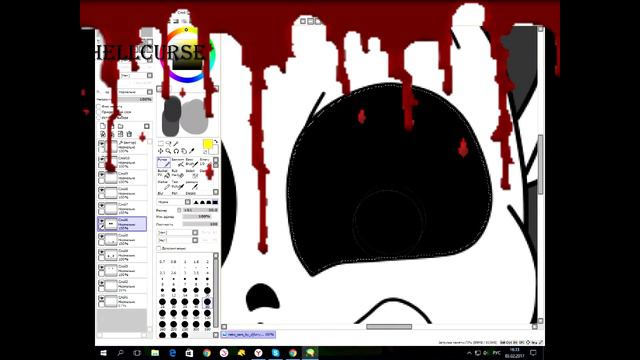Click the canvas vertical scrollbar thumb

[540, 164]
